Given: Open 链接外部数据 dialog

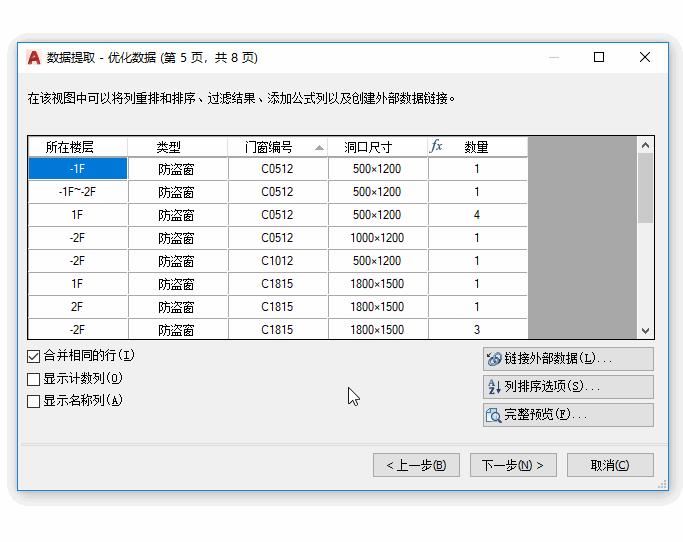Looking at the screenshot, I should click(x=568, y=359).
